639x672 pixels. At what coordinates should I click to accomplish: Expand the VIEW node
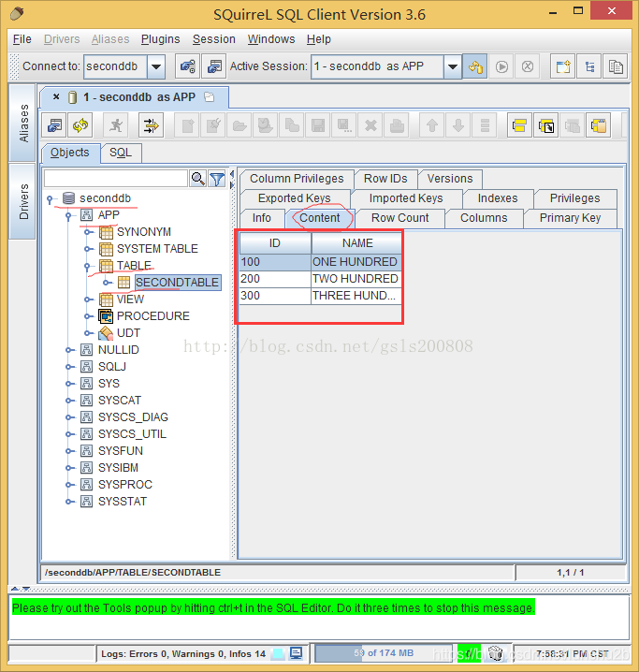(88, 299)
